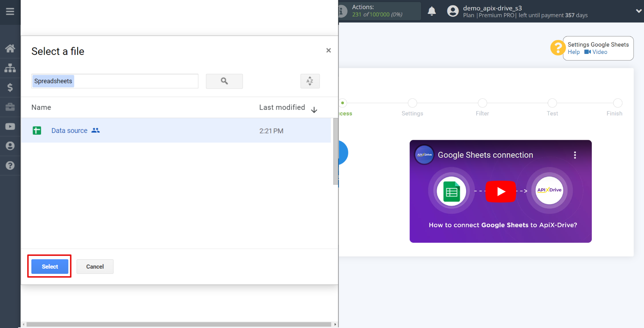The image size is (644, 328).
Task: Open the Help link
Action: [x=573, y=52]
